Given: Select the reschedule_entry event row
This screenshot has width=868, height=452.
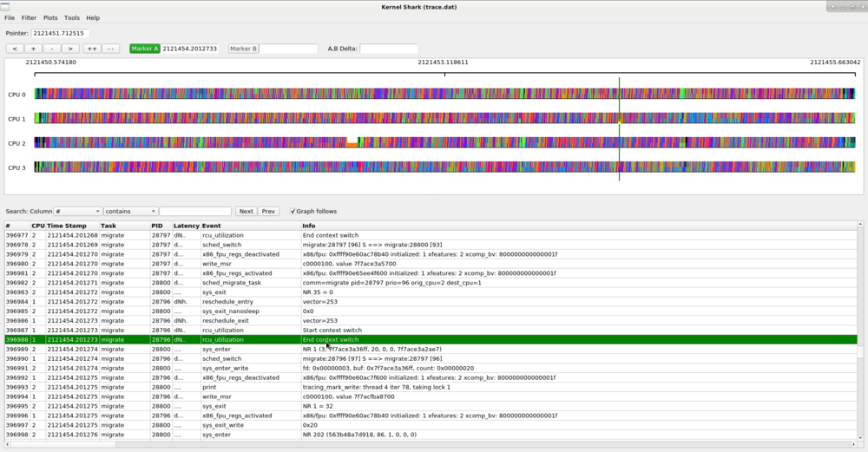Looking at the screenshot, I should coord(431,302).
